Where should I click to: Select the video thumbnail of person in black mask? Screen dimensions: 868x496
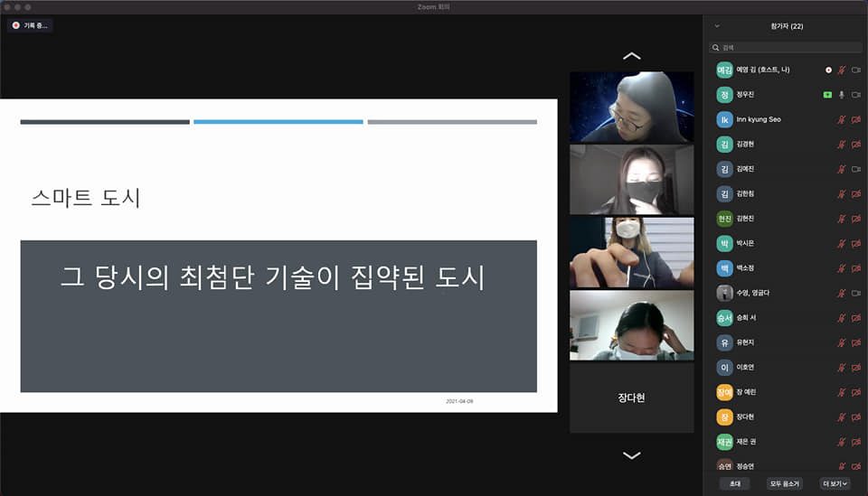[x=632, y=180]
